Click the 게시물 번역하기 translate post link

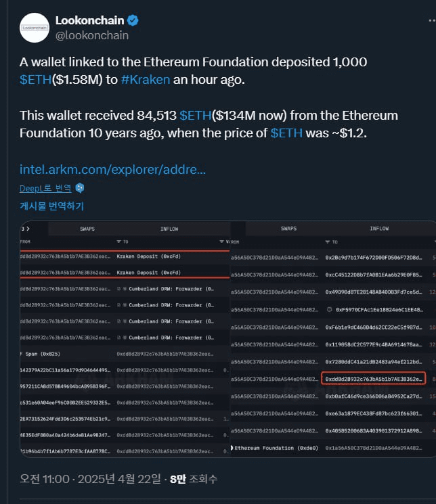tap(51, 206)
